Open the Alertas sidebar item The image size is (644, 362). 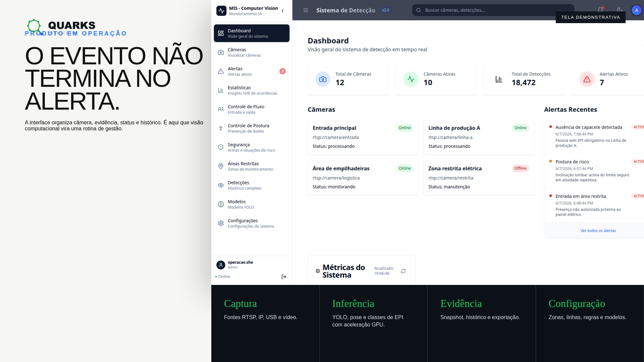(252, 71)
